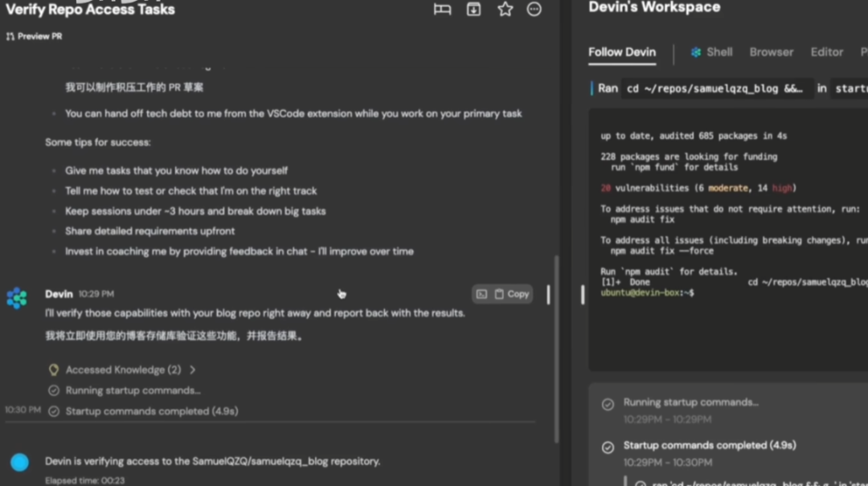Switch to the Browser tab

click(x=771, y=52)
